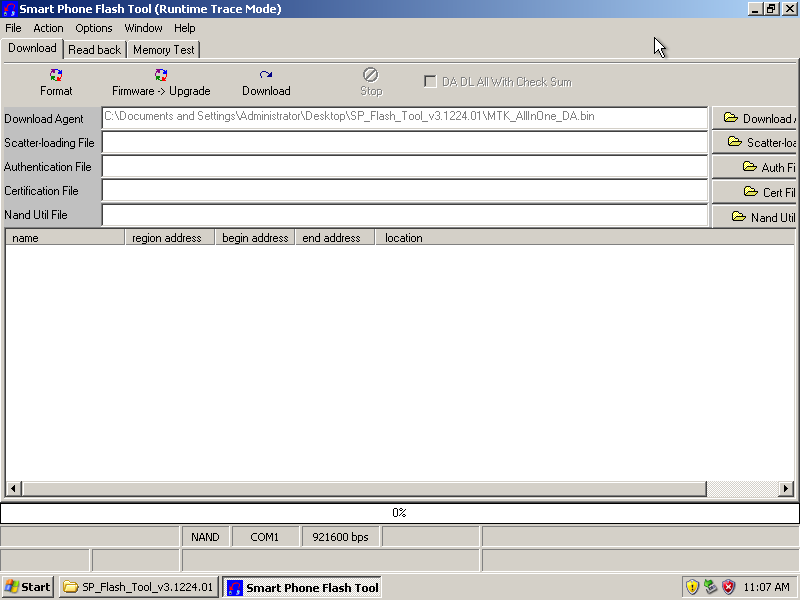Switch to the Memory Test tab
Viewport: 800px width, 600px height.
[x=164, y=49]
